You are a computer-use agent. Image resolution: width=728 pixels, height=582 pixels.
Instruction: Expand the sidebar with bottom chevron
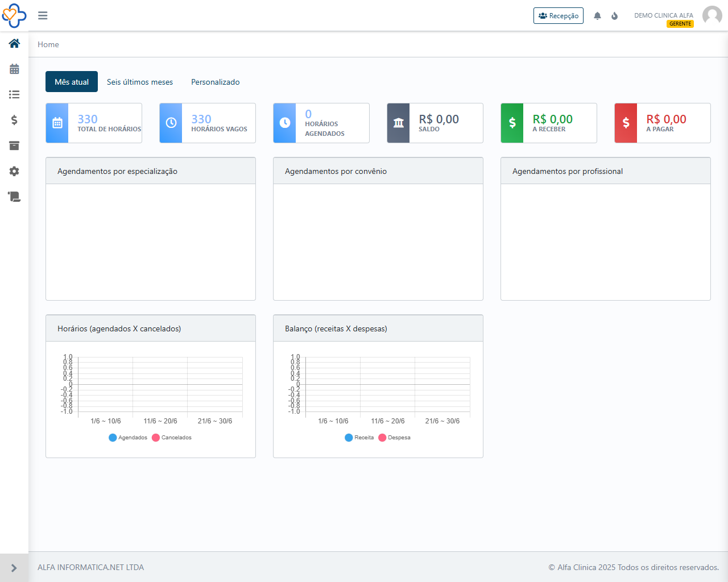tap(14, 568)
